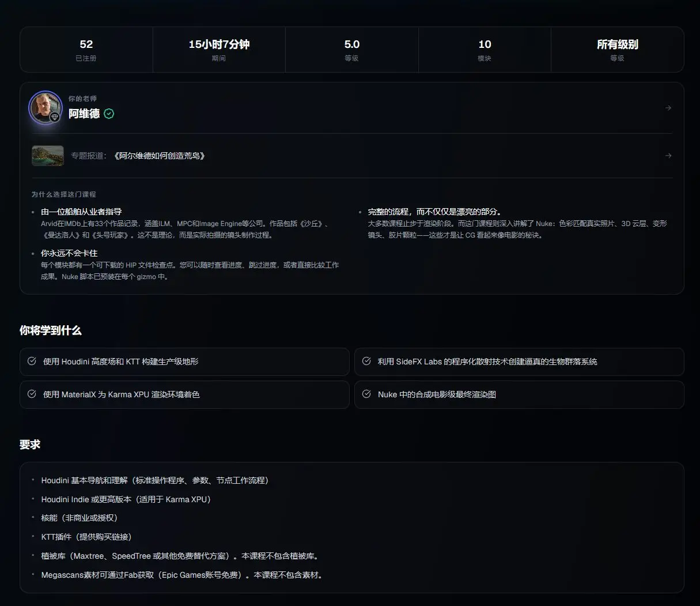The image size is (700, 606).
Task: Click the 专题报道 label
Action: [89, 156]
